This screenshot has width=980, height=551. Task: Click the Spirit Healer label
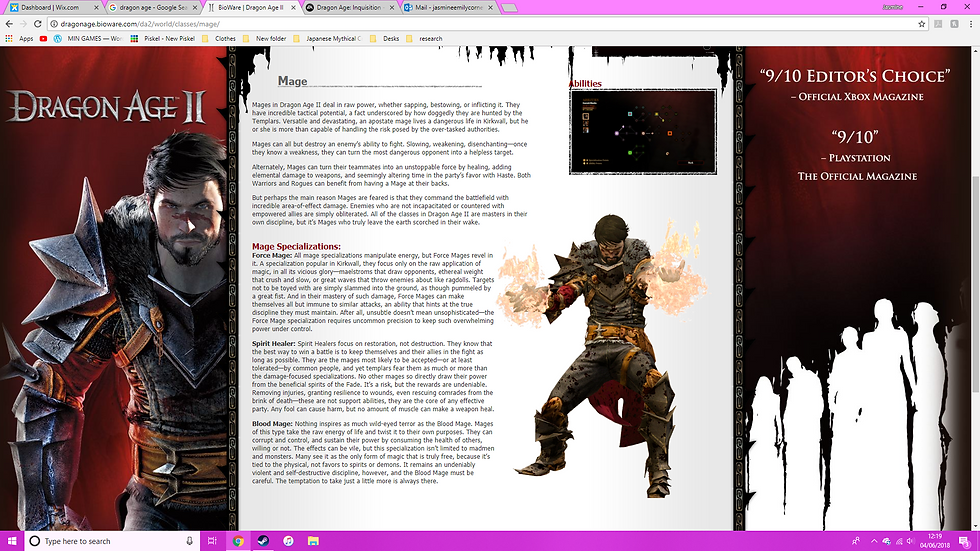point(274,344)
